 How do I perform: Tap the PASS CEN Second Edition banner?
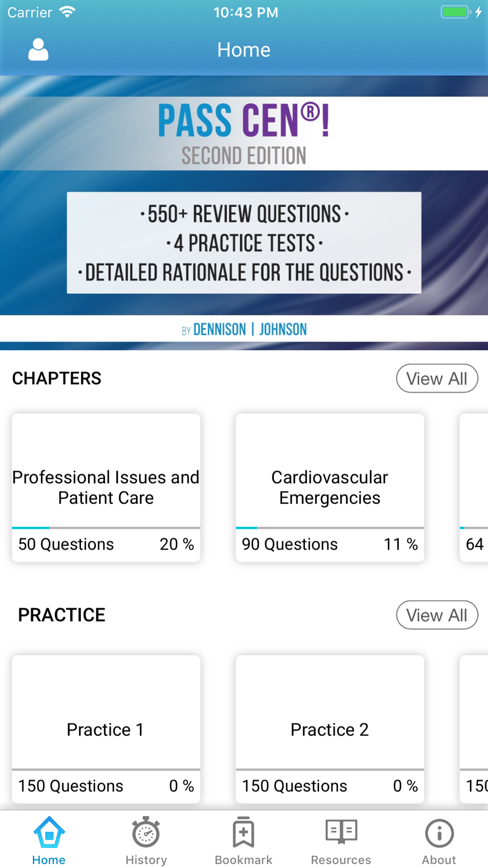pos(244,213)
